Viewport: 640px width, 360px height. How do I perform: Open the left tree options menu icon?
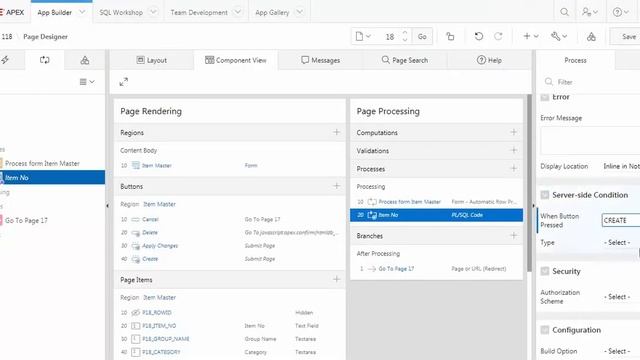(x=87, y=82)
